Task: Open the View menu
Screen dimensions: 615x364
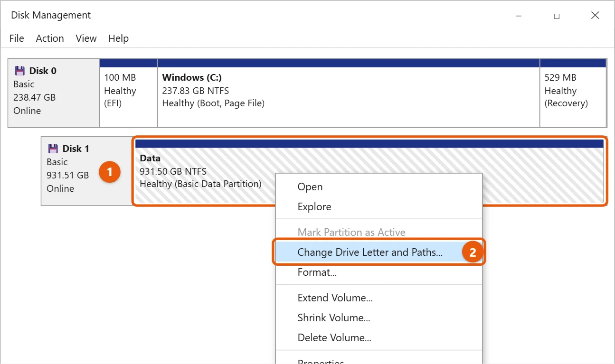Action: coord(86,38)
